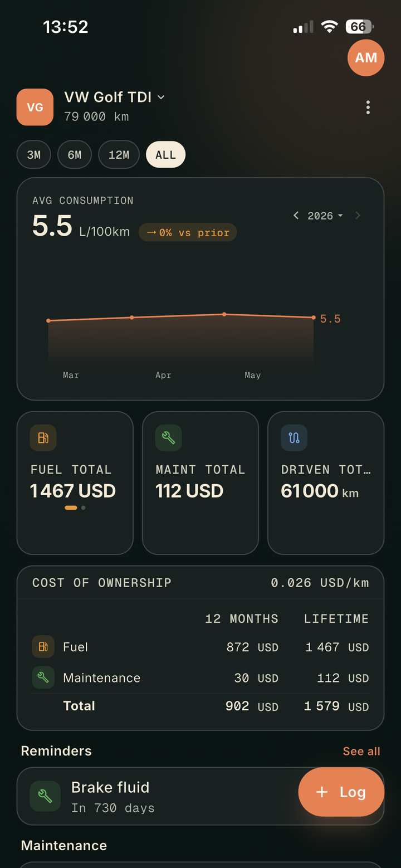The width and height of the screenshot is (401, 868).
Task: Tap the 30 USD twelve-month maintenance value
Action: 256,678
